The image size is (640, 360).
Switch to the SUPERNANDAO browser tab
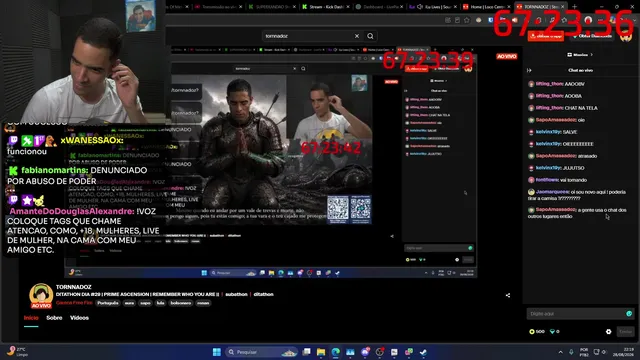coord(271,7)
